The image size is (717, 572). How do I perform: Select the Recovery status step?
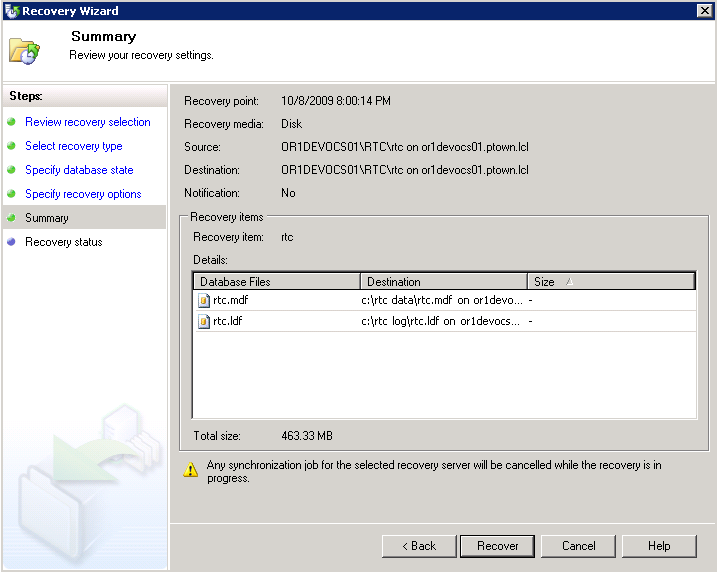pyautogui.click(x=64, y=242)
